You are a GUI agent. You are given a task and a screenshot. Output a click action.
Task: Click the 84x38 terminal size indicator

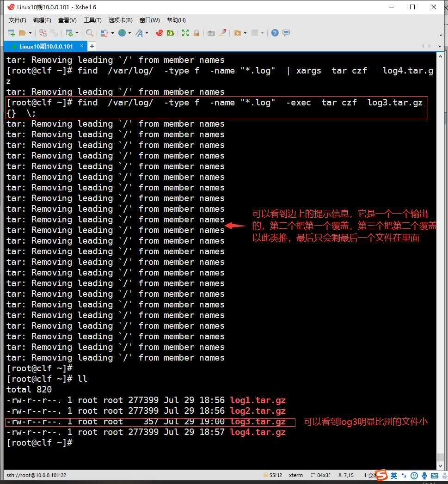[x=321, y=475]
